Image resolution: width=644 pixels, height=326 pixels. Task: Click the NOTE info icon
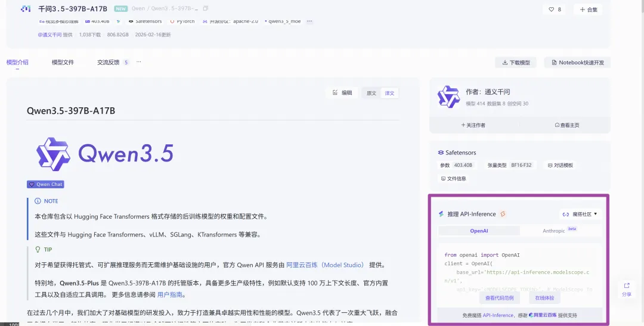point(38,201)
